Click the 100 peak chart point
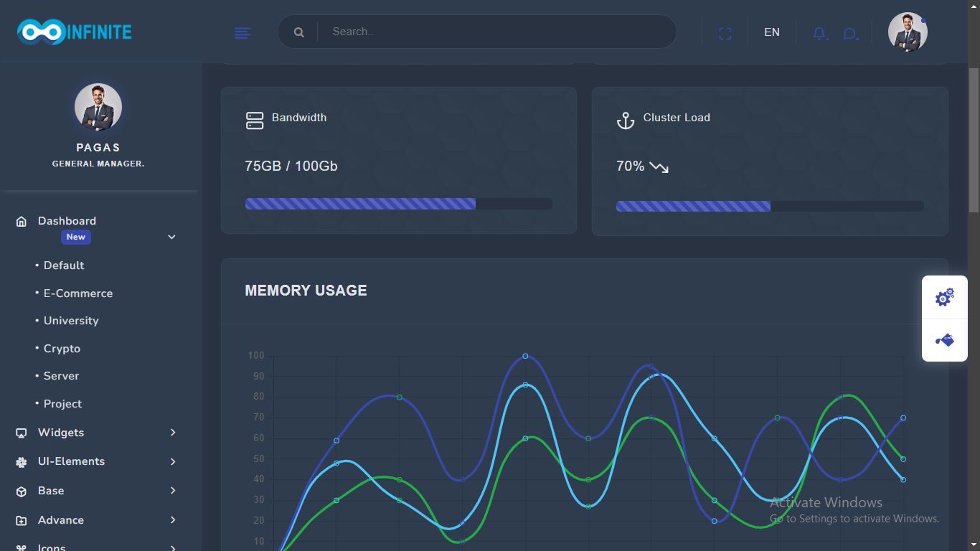Image resolution: width=980 pixels, height=551 pixels. (525, 356)
